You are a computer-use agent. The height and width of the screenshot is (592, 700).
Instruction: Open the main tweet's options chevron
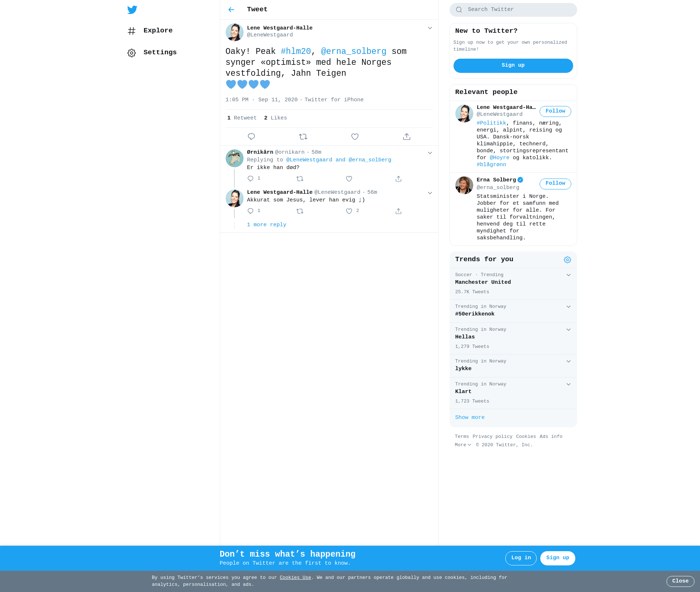430,28
